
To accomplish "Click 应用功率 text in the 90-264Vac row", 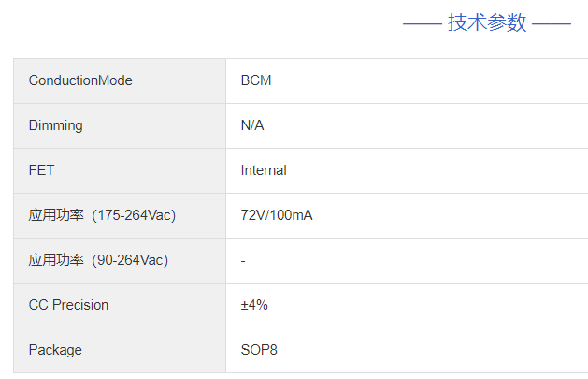I will [55, 260].
